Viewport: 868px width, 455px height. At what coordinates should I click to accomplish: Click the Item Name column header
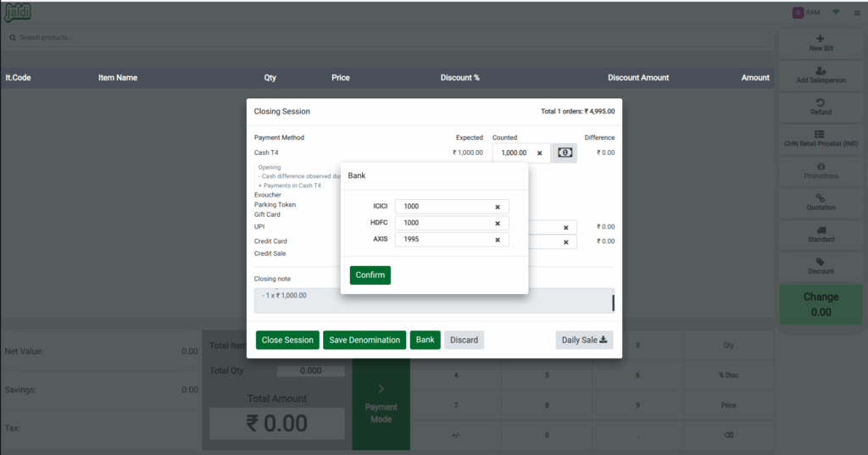coord(117,78)
